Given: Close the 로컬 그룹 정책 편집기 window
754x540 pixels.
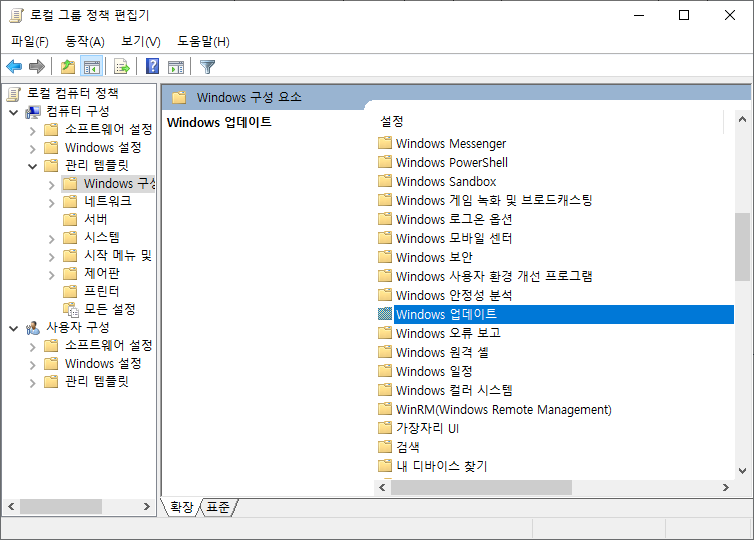Looking at the screenshot, I should (729, 15).
